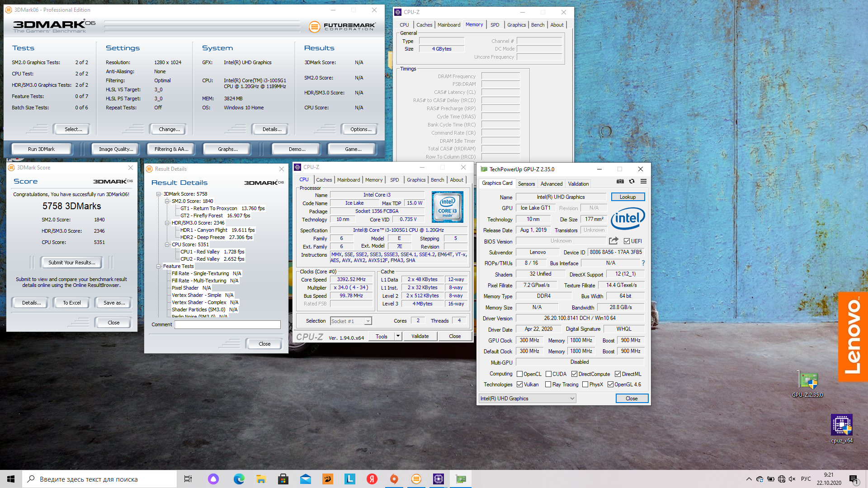Open Origin client from the taskbar

pyautogui.click(x=394, y=479)
